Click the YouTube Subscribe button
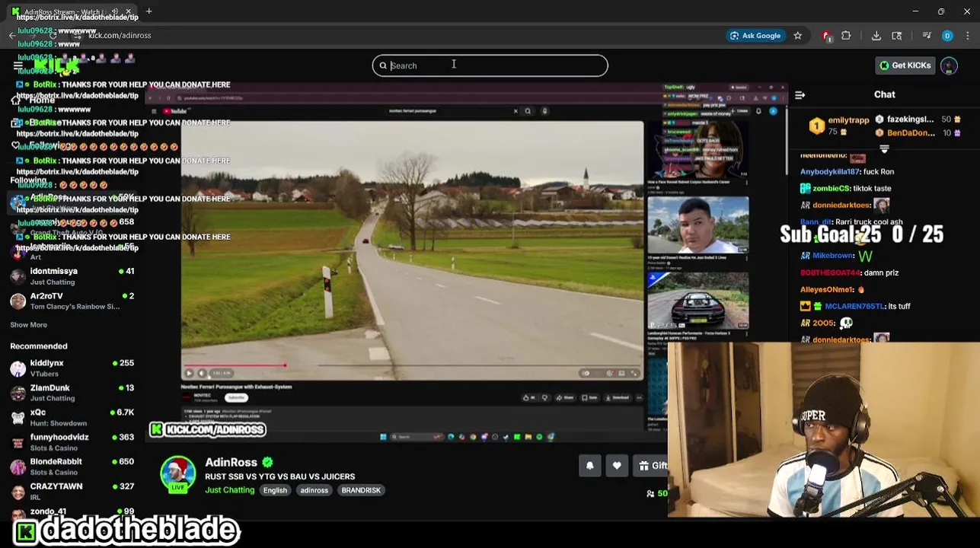 237,397
